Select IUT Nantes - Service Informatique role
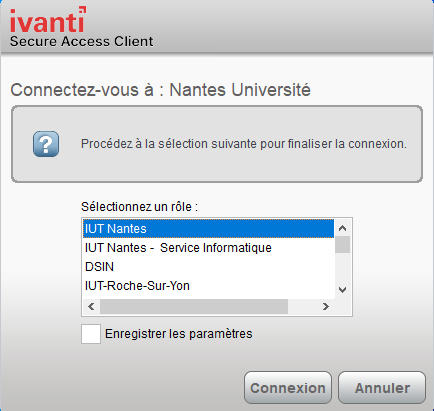Image resolution: width=434 pixels, height=411 pixels. tap(208, 248)
